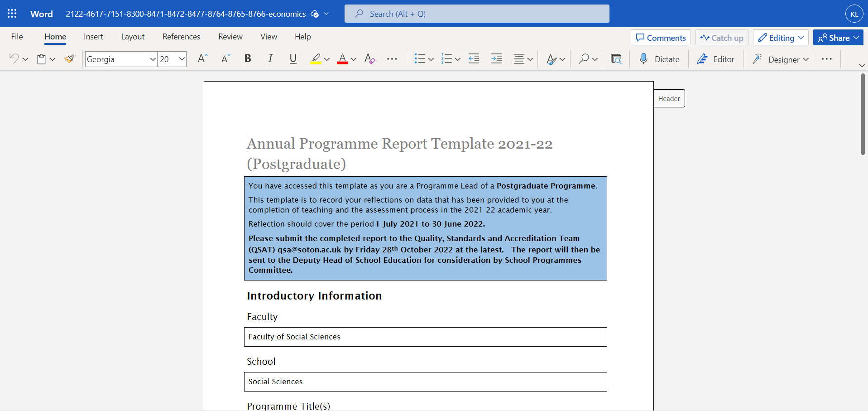The image size is (868, 411).
Task: Underline the selected text
Action: click(293, 58)
